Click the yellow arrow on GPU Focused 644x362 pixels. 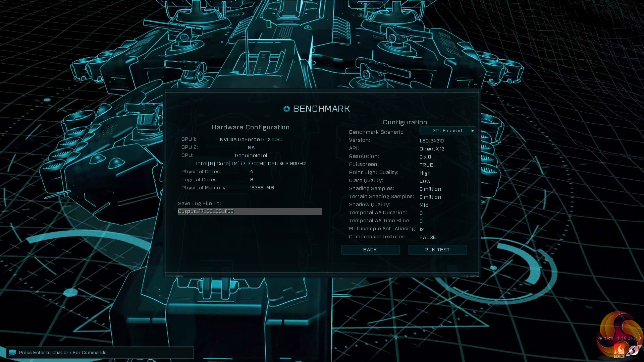pyautogui.click(x=472, y=131)
